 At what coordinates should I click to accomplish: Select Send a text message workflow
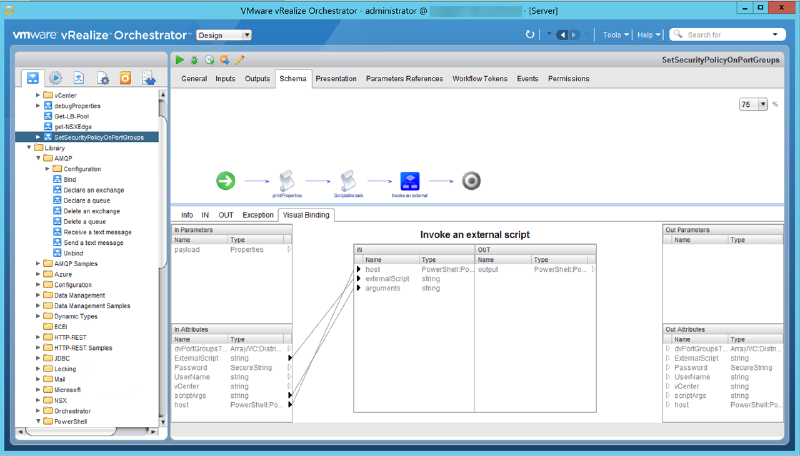88,243
